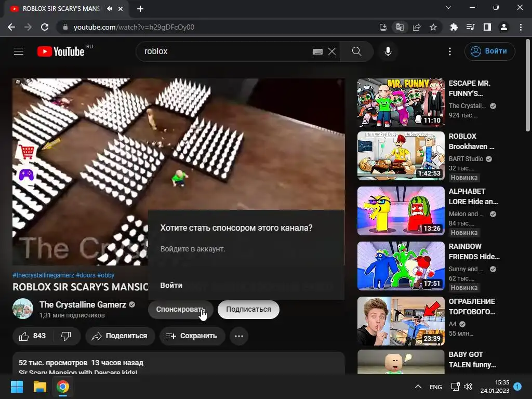Open the Chrome three-dot menu
The width and height of the screenshot is (532, 399).
point(521,27)
